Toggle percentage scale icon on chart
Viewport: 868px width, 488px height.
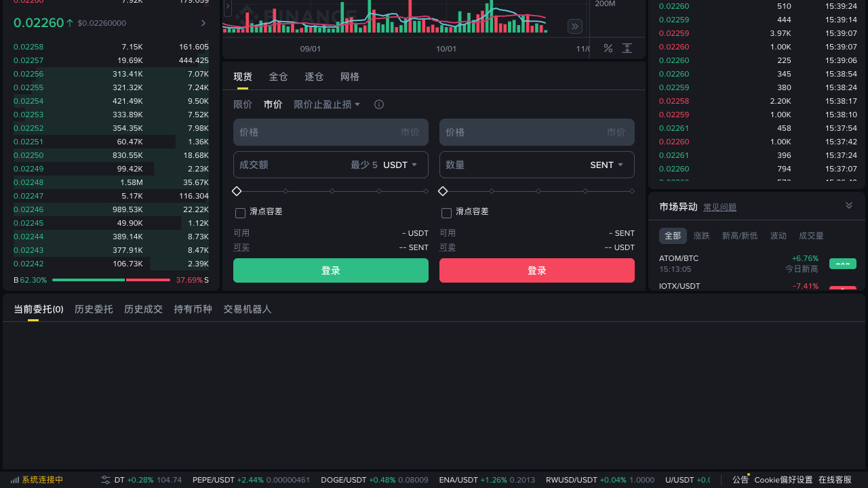click(608, 48)
